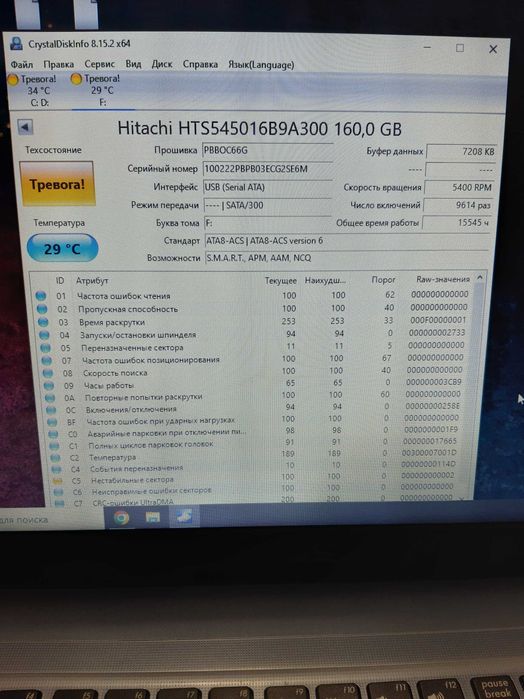Click the blue status icon for attribute 08
This screenshot has width=524, height=699.
pyautogui.click(x=48, y=373)
